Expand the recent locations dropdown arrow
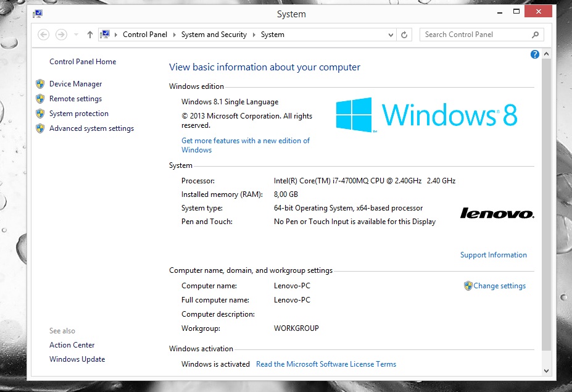 click(x=76, y=35)
